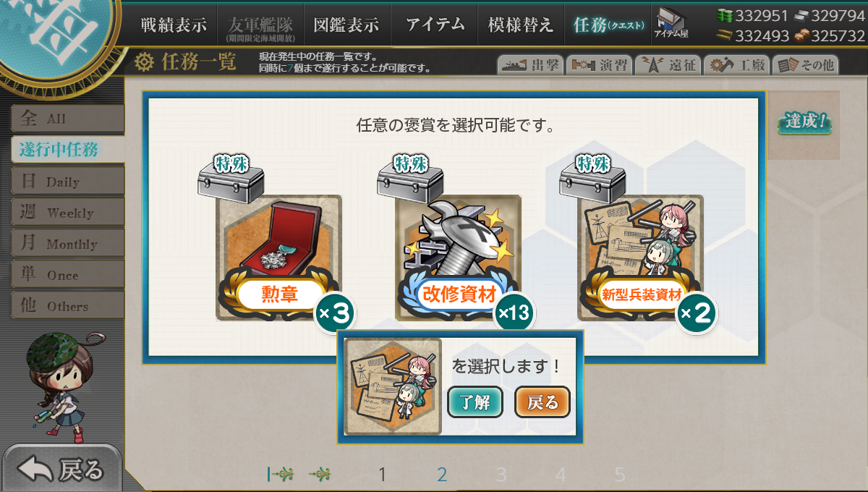Filter quests by 遠征 expedition category
868x492 pixels.
[667, 65]
